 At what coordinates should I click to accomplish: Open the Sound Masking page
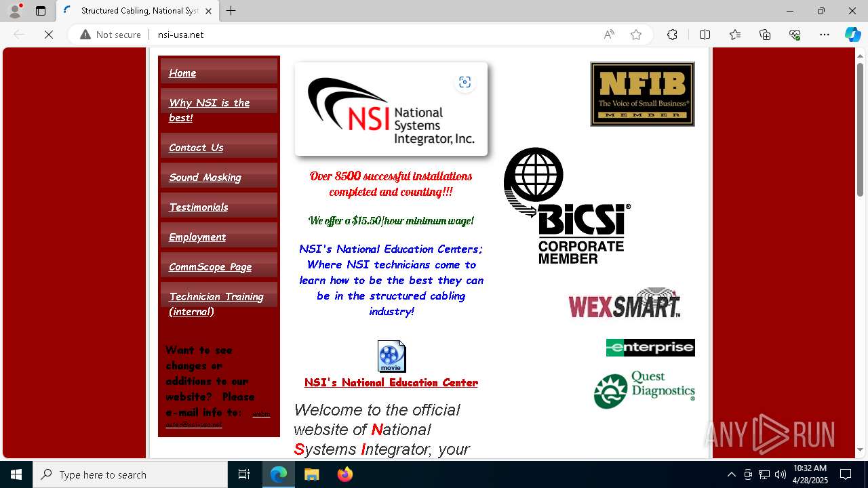[205, 178]
